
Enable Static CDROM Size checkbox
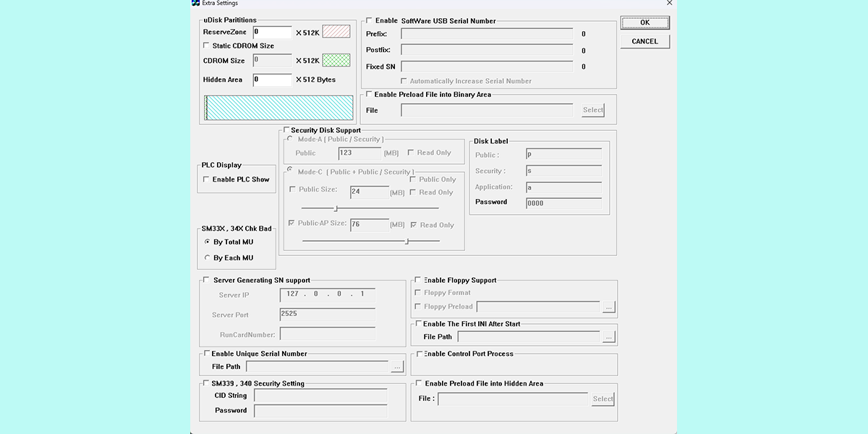206,46
